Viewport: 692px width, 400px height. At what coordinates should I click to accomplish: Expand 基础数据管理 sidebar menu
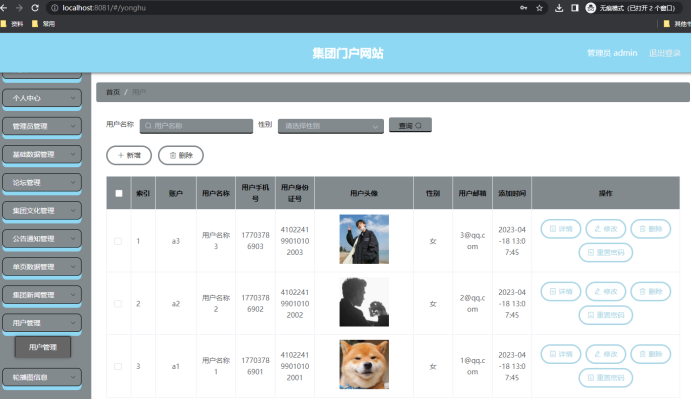[42, 155]
